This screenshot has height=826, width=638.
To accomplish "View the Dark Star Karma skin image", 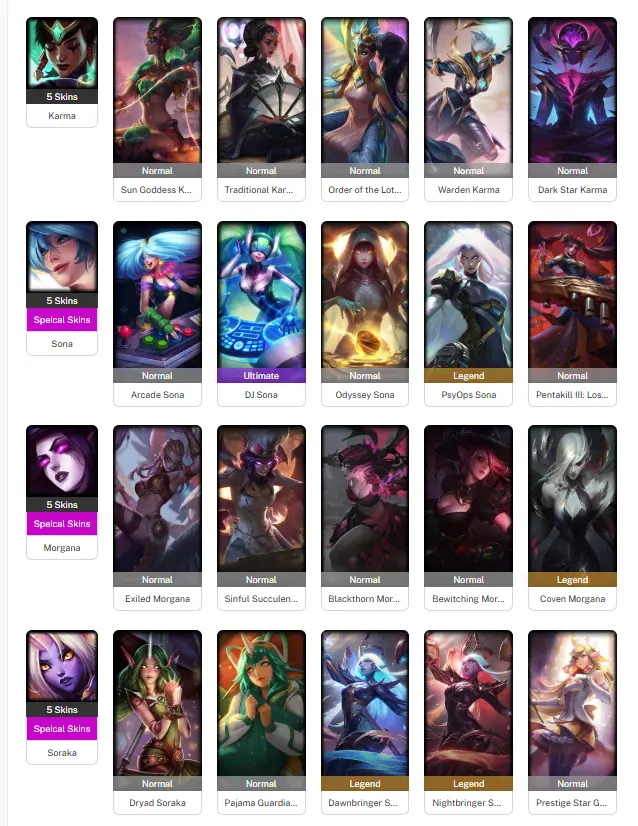I will (x=572, y=90).
